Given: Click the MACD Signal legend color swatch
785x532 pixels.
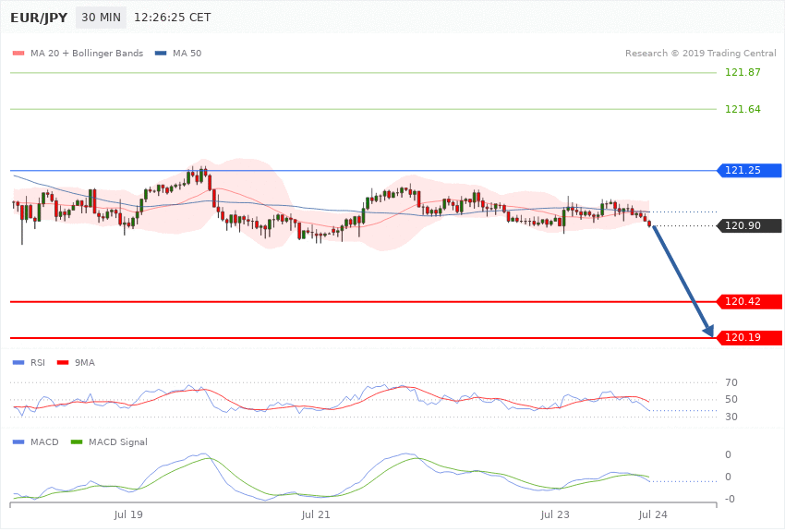Looking at the screenshot, I should pyautogui.click(x=77, y=441).
